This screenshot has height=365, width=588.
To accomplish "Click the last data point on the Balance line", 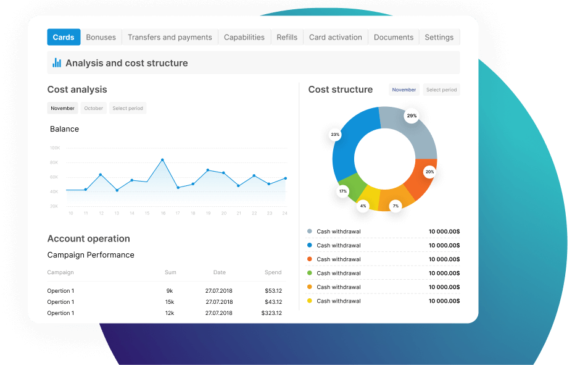I will coord(286,178).
